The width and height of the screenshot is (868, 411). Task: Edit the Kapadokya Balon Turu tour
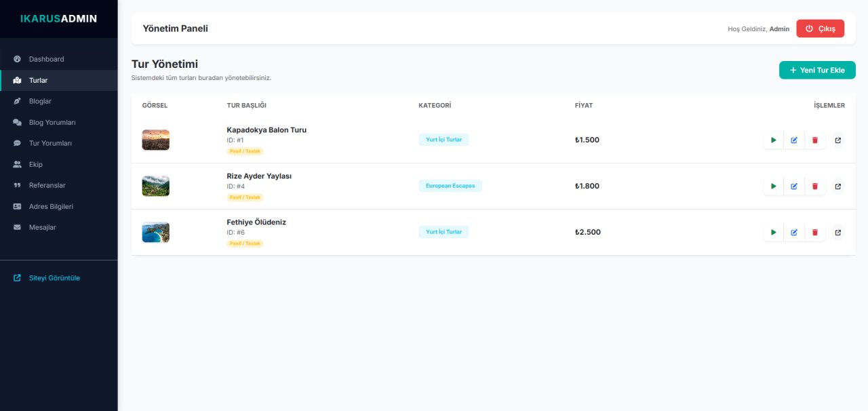point(794,140)
